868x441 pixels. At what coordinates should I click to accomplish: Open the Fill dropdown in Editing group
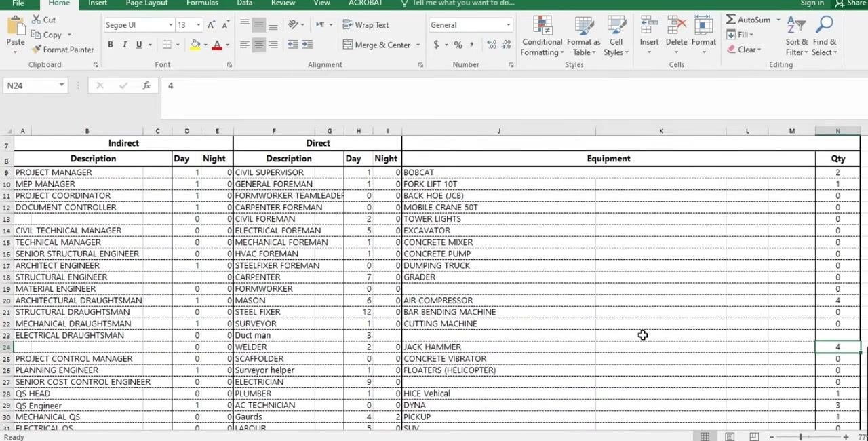[741, 35]
